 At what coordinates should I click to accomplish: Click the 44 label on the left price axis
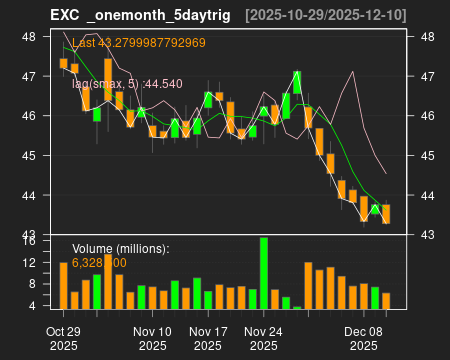point(29,196)
